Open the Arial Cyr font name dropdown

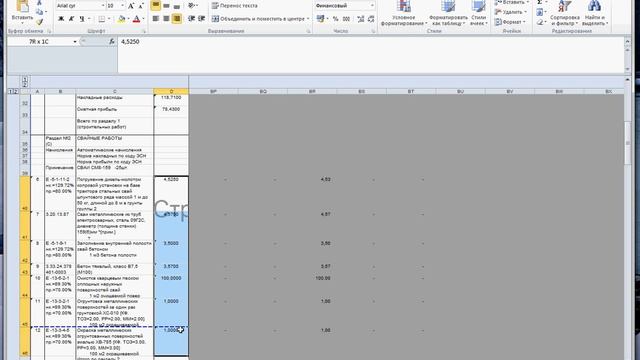[102, 6]
